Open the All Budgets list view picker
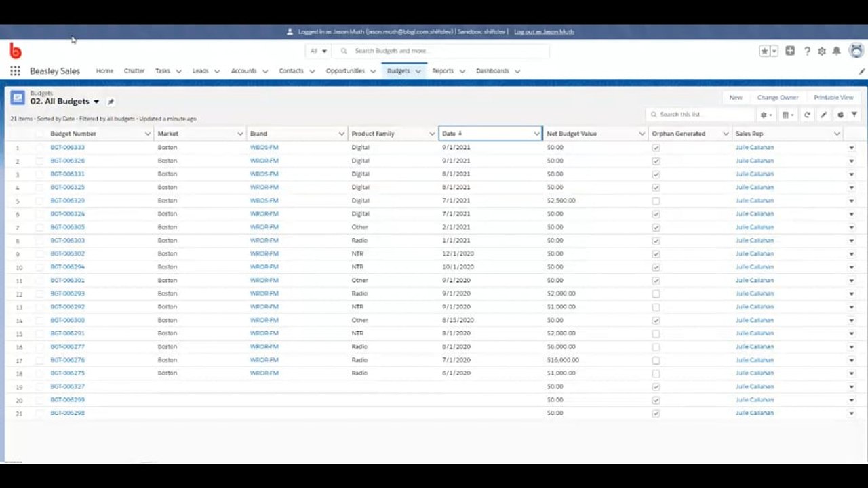868x488 pixels. (96, 102)
